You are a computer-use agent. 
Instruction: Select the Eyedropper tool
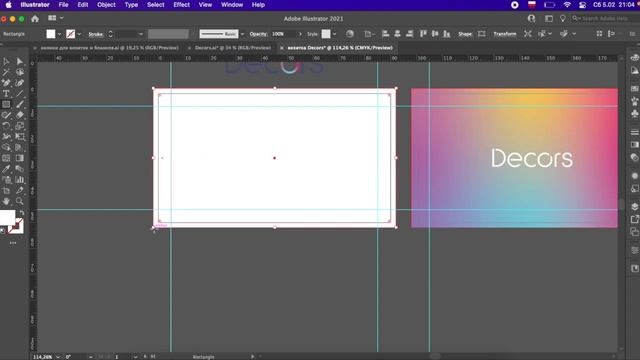point(6,169)
